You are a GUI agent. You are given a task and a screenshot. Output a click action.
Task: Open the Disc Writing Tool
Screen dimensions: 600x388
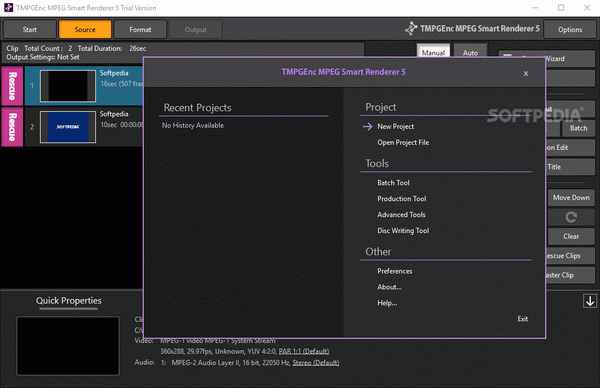click(x=403, y=231)
